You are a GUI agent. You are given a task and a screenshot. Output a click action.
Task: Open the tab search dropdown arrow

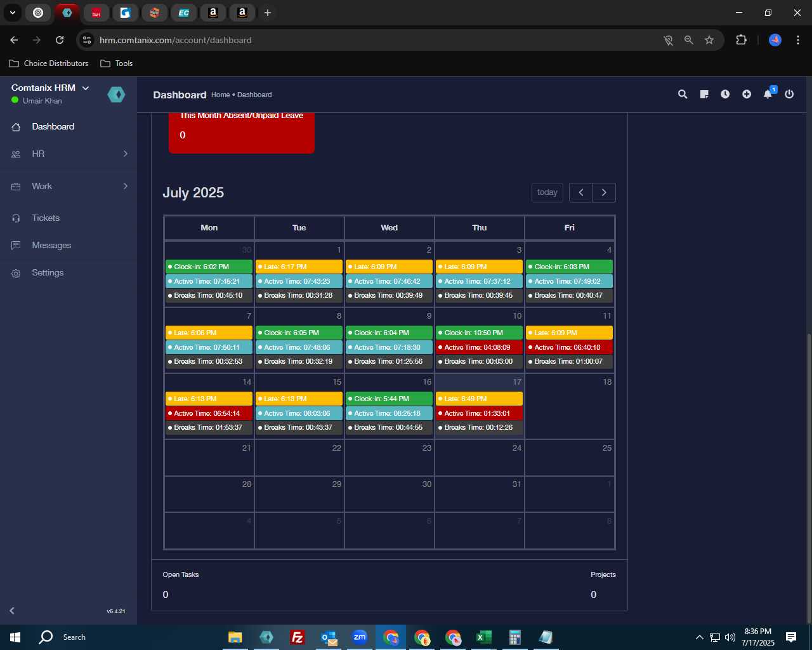pyautogui.click(x=12, y=13)
